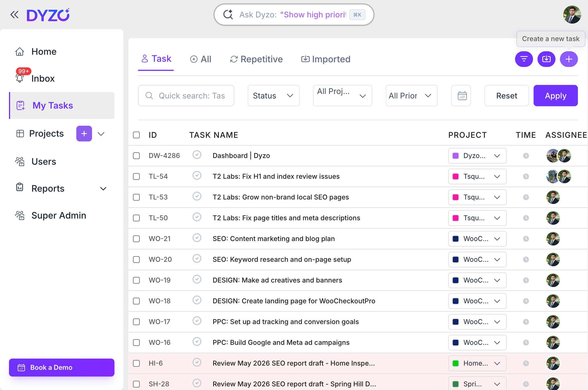
Task: Switch to the All tab
Action: (x=201, y=59)
